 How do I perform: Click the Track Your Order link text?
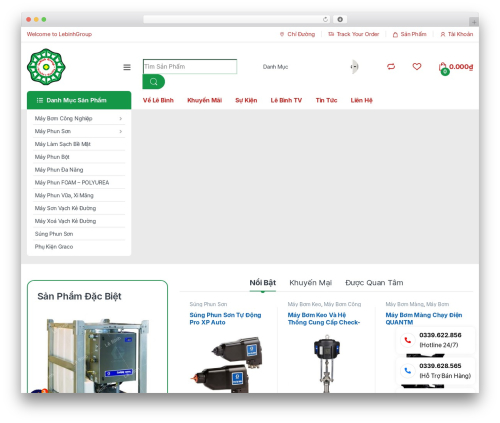click(358, 34)
